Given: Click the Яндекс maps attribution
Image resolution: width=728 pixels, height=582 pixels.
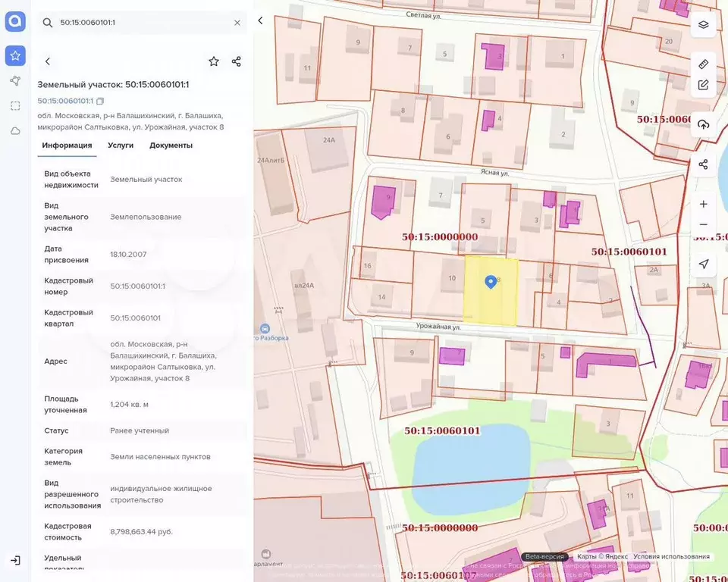Looking at the screenshot, I should point(602,556).
